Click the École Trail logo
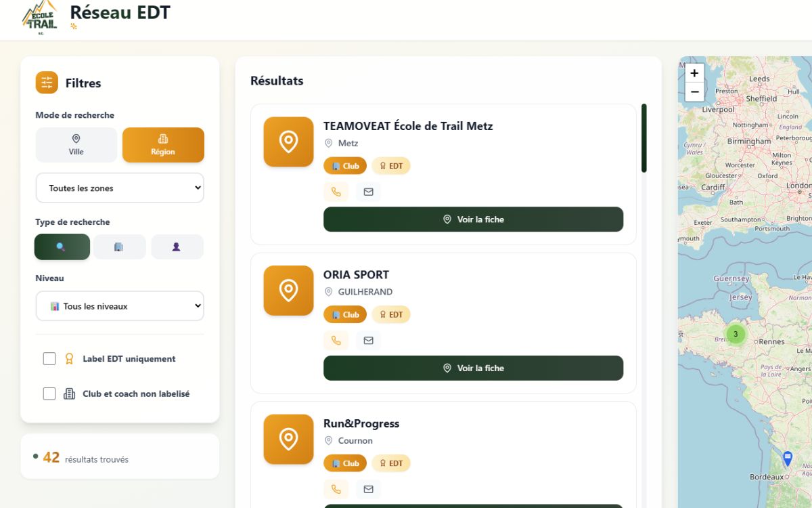812x508 pixels. [x=40, y=16]
